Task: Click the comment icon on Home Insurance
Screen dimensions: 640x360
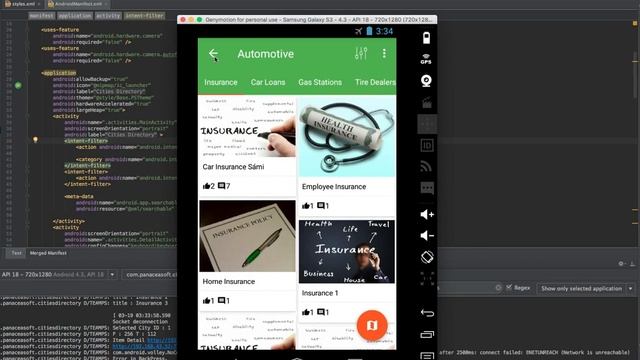Action: pyautogui.click(x=222, y=301)
